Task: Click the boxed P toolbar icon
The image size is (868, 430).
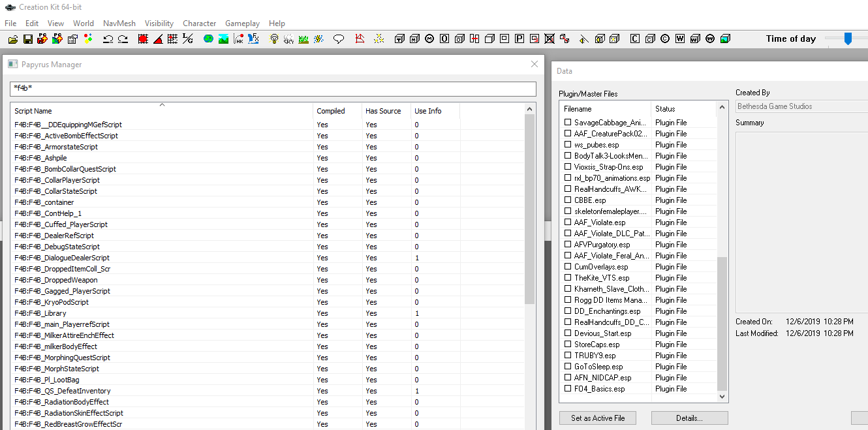Action: click(x=519, y=39)
